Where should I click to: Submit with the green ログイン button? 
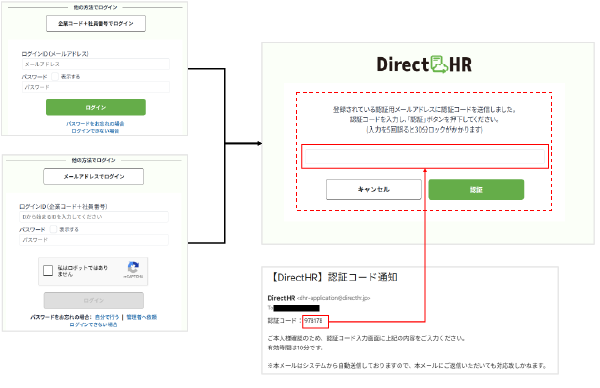coord(96,107)
